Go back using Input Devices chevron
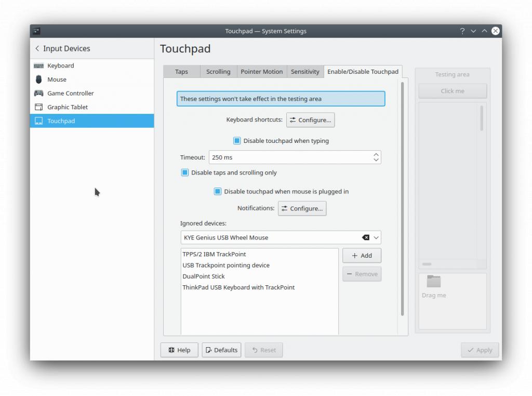 (37, 48)
